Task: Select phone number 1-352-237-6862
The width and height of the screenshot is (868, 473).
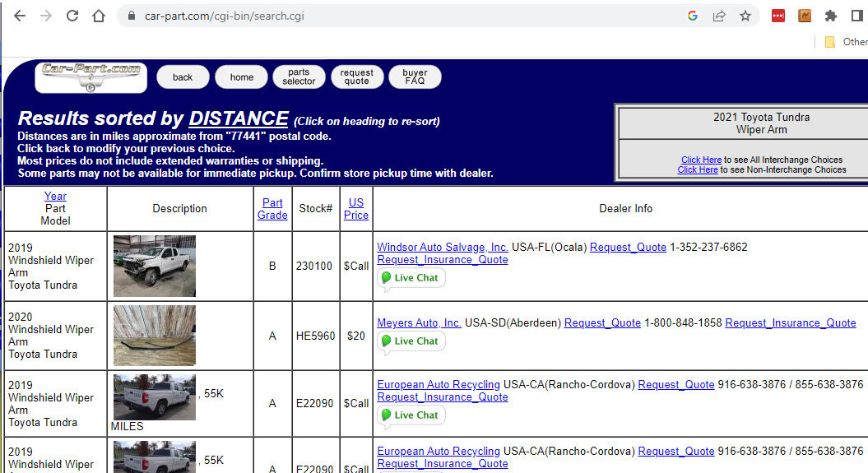Action: tap(708, 247)
